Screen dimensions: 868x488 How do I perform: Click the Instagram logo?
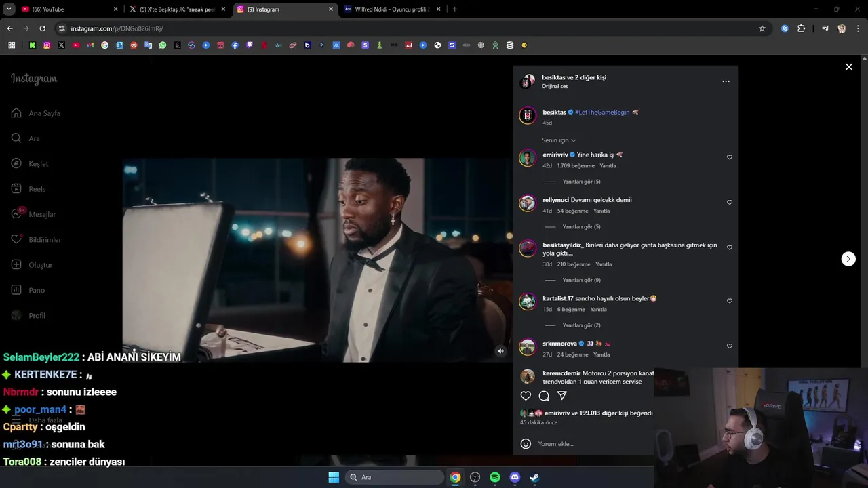pos(34,79)
